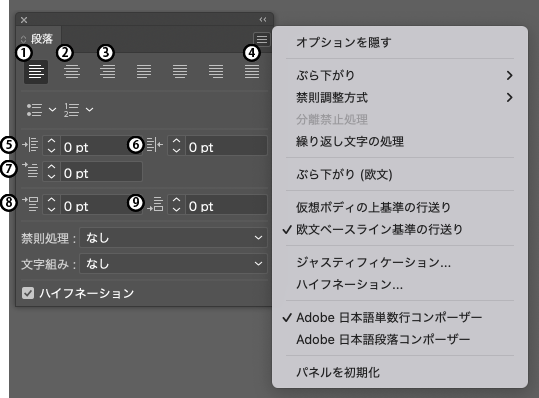Expand the ぶら下がり submenu
This screenshot has width=539, height=398.
pos(400,75)
